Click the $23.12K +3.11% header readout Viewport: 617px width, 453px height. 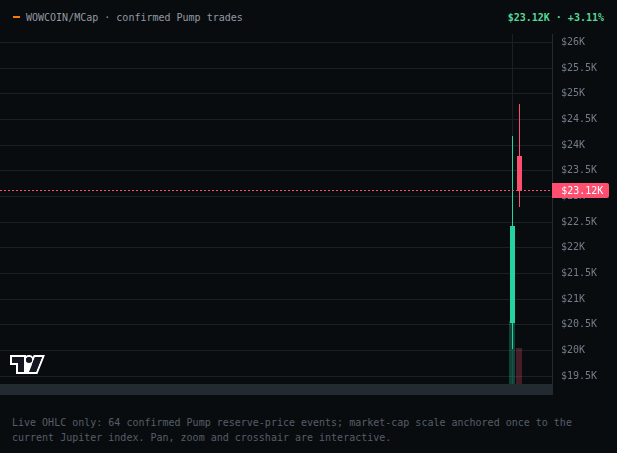point(556,17)
